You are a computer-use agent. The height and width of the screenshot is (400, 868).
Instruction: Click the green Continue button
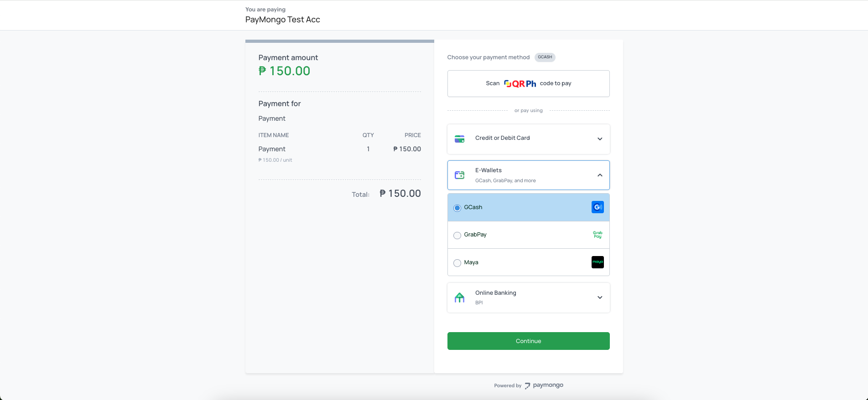pyautogui.click(x=529, y=341)
